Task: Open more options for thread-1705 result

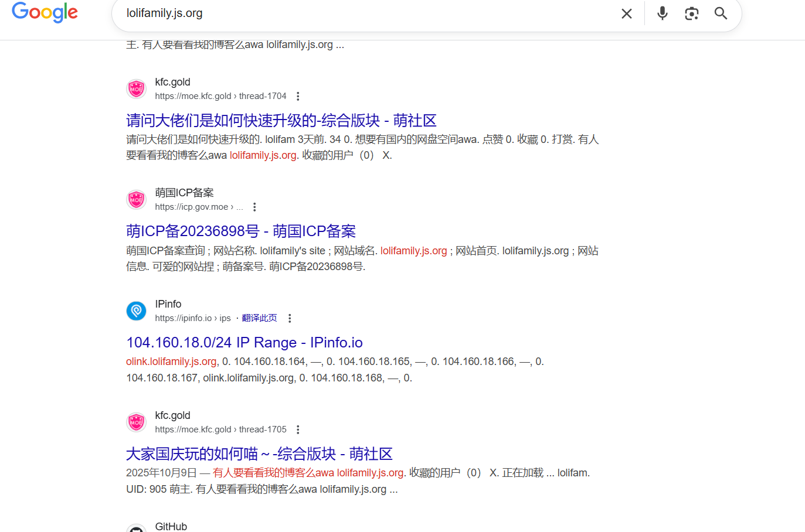Action: click(298, 429)
